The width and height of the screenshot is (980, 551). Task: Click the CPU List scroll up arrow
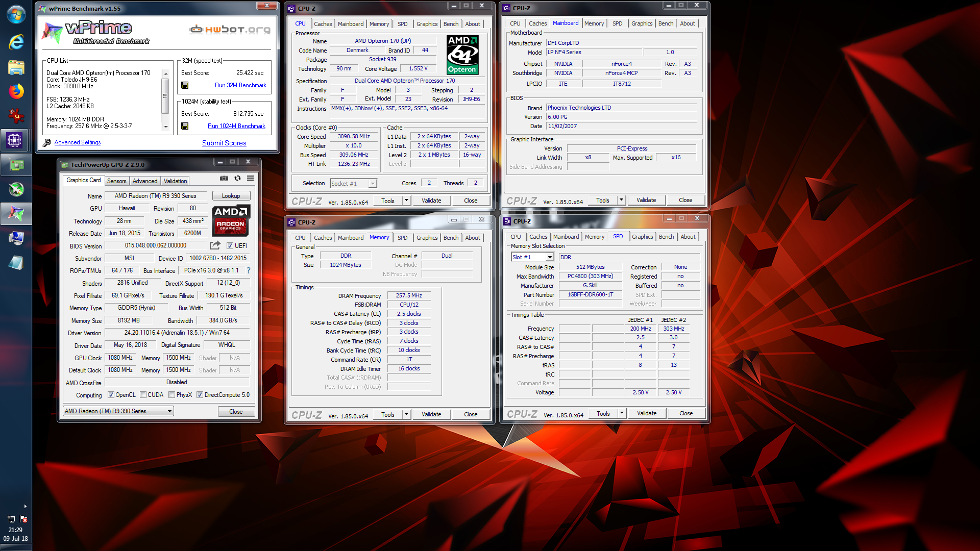(x=165, y=74)
